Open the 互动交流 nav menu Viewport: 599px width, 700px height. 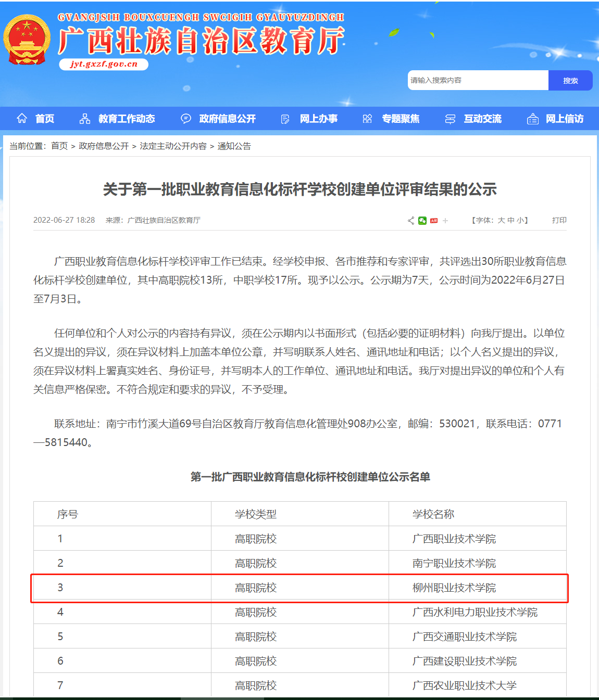(x=482, y=119)
